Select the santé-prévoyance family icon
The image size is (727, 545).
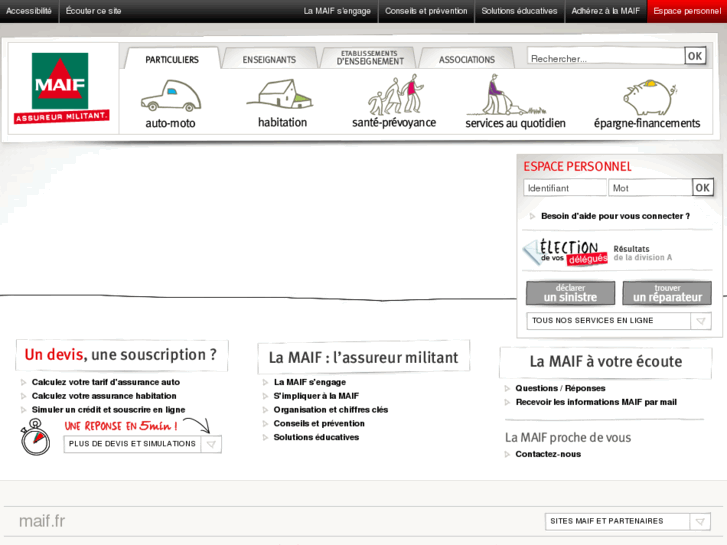pos(395,94)
